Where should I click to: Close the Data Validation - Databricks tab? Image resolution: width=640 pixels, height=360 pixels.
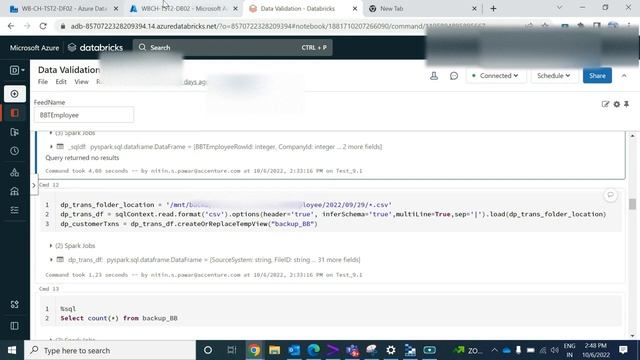tap(355, 9)
